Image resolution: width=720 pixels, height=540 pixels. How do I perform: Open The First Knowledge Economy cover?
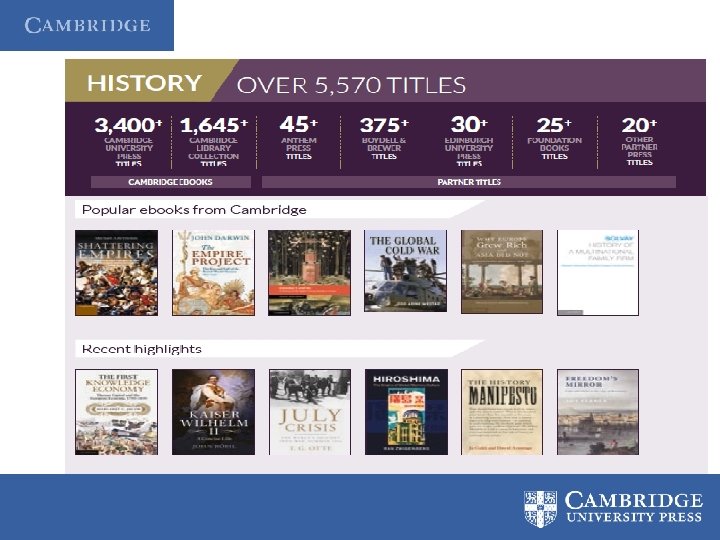click(116, 412)
